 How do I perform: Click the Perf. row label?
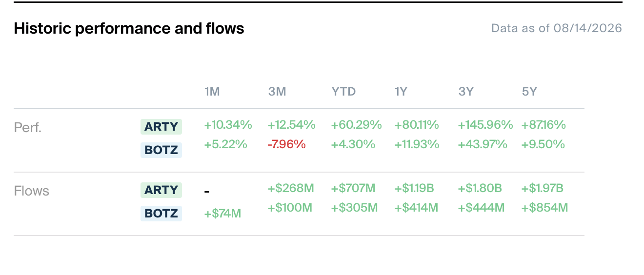point(28,128)
